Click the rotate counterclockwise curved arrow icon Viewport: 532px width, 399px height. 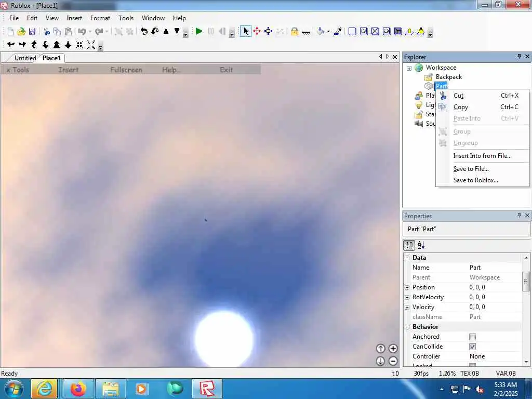(x=144, y=32)
